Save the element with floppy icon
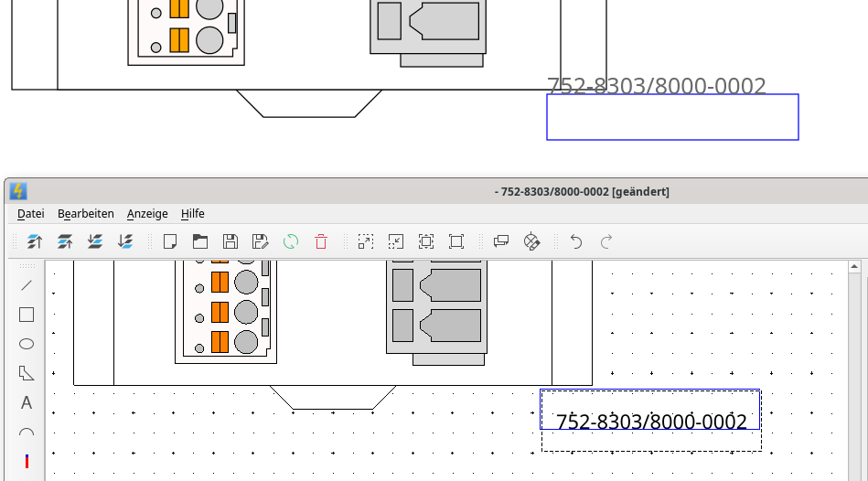Image resolution: width=868 pixels, height=481 pixels. (x=230, y=241)
